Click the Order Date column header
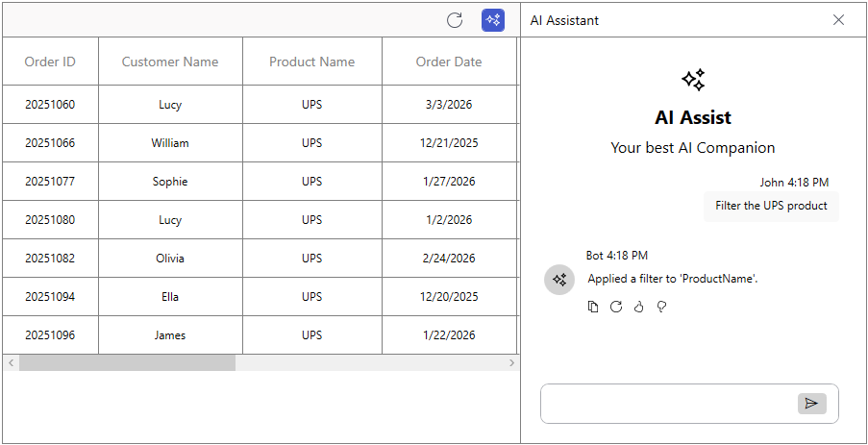 point(449,62)
